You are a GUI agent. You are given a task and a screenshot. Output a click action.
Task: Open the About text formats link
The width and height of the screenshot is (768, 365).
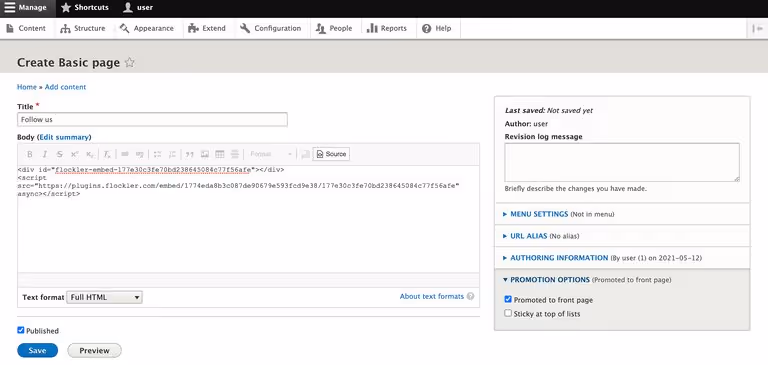click(x=432, y=296)
